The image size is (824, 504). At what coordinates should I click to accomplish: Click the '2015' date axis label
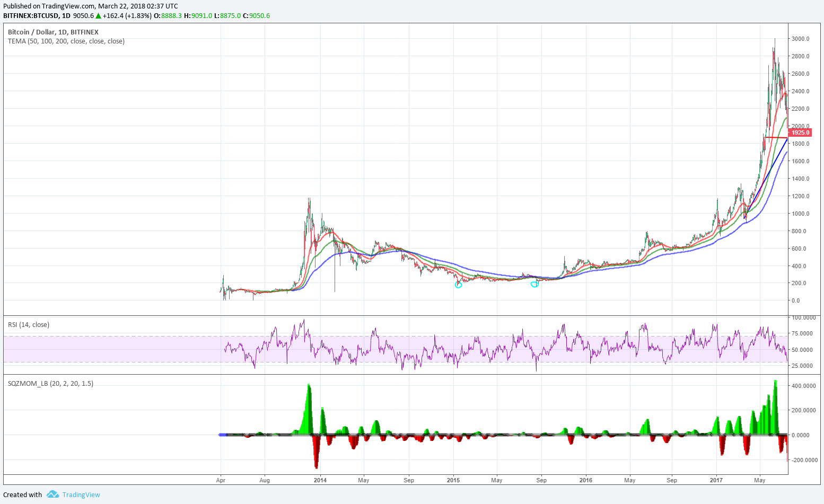coord(453,480)
